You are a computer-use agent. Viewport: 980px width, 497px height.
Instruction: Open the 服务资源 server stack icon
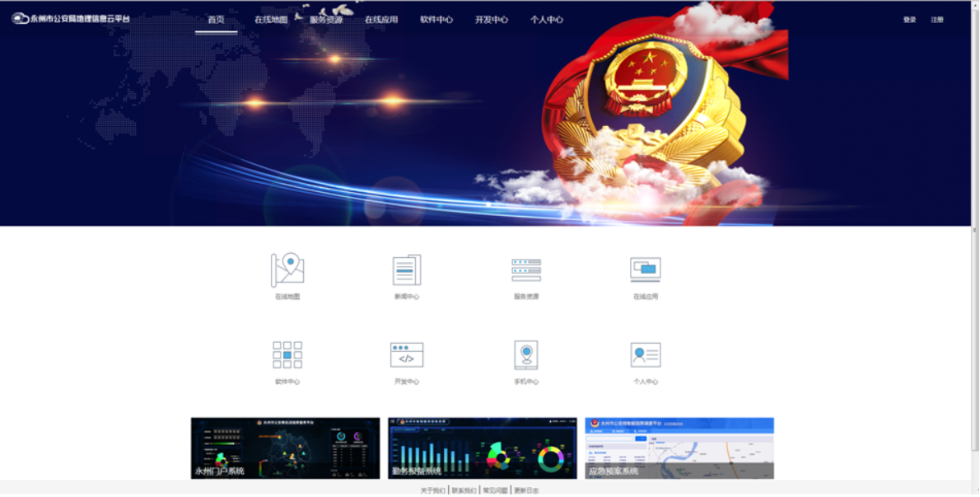click(x=526, y=270)
